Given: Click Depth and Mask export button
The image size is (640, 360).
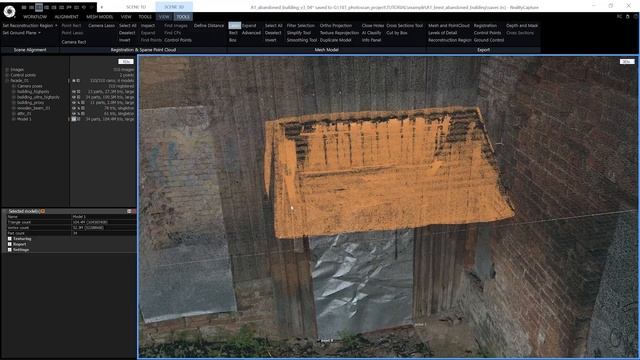Looking at the screenshot, I should pos(522,25).
